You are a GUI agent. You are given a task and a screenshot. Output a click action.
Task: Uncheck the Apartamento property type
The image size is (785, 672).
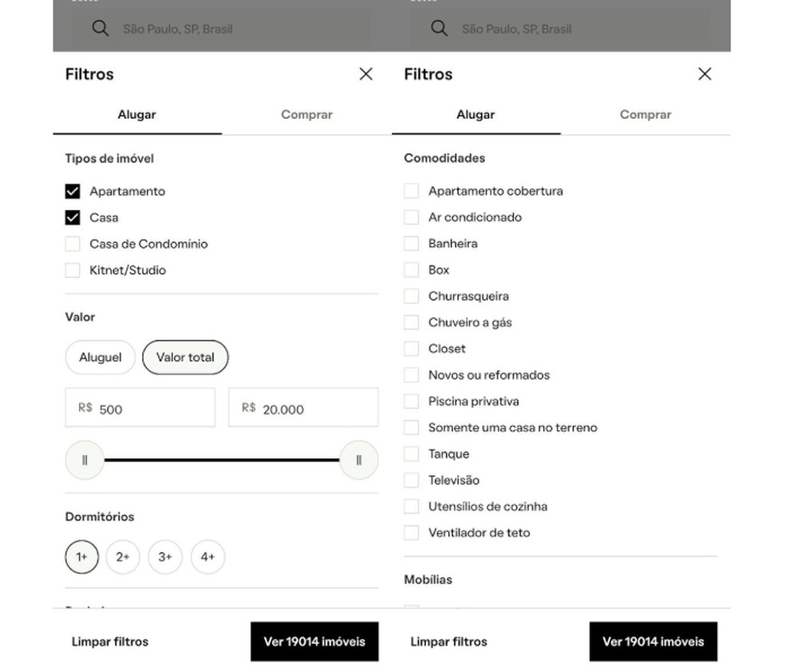tap(73, 191)
